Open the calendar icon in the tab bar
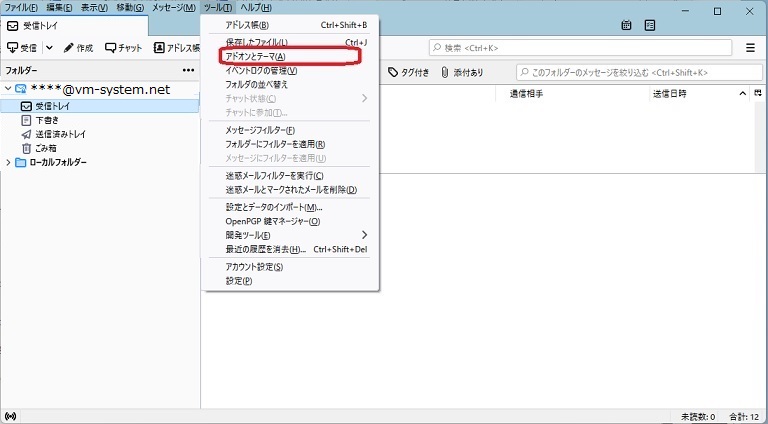Viewport: 768px width, 424px height. point(626,24)
